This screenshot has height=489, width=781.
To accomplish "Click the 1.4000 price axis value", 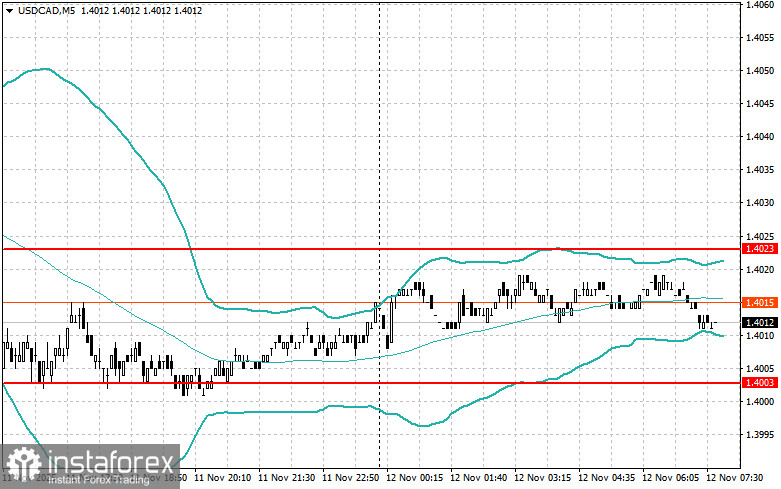I will click(x=760, y=401).
